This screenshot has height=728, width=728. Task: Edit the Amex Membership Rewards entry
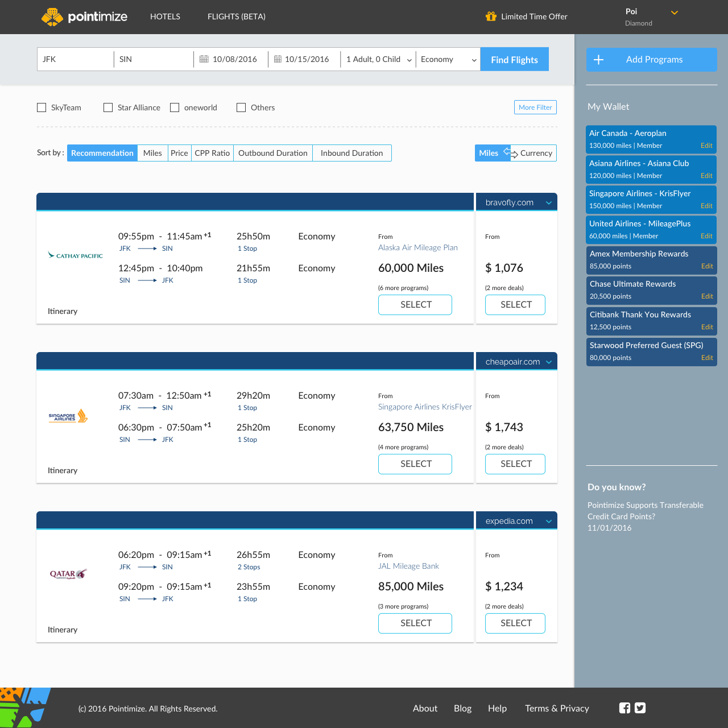[x=707, y=266]
